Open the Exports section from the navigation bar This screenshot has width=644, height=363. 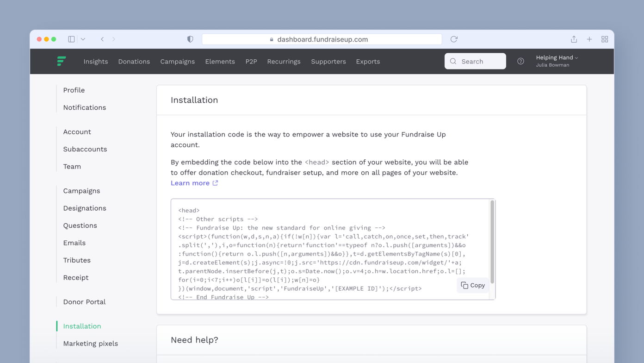click(368, 61)
